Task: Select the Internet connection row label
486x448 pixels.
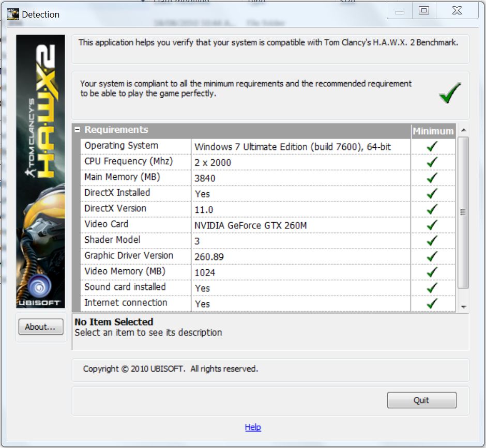Action: coord(126,303)
